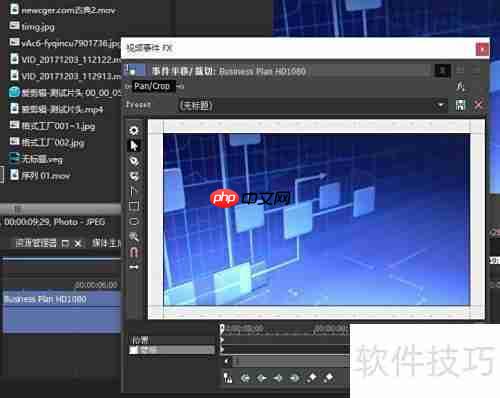Select the zoom magnifier tool in Pan/Crop

tap(134, 237)
